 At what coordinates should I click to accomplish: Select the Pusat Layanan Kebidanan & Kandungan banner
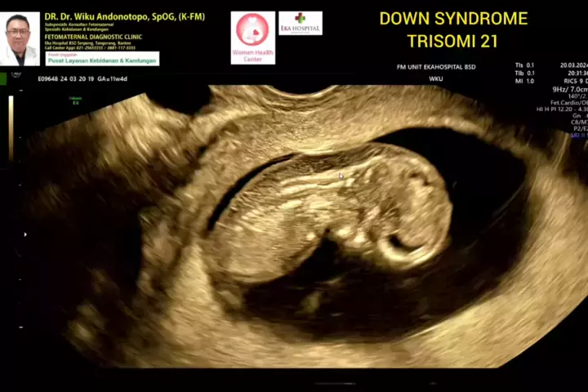point(102,59)
